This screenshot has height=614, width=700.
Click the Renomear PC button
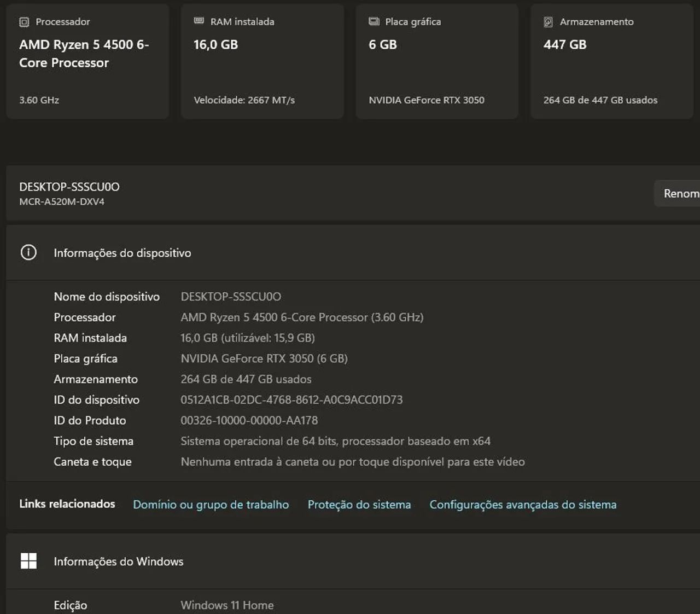[677, 193]
